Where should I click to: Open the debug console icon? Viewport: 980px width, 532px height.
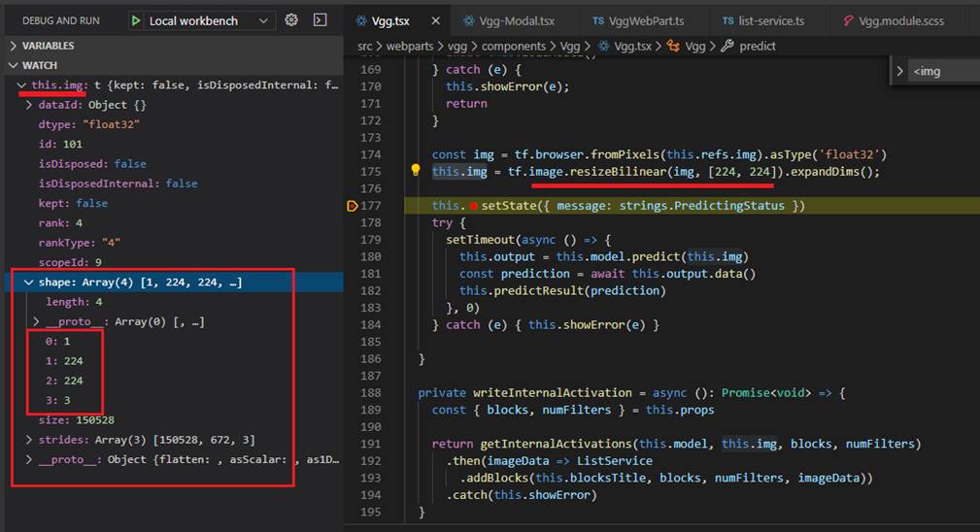(320, 20)
